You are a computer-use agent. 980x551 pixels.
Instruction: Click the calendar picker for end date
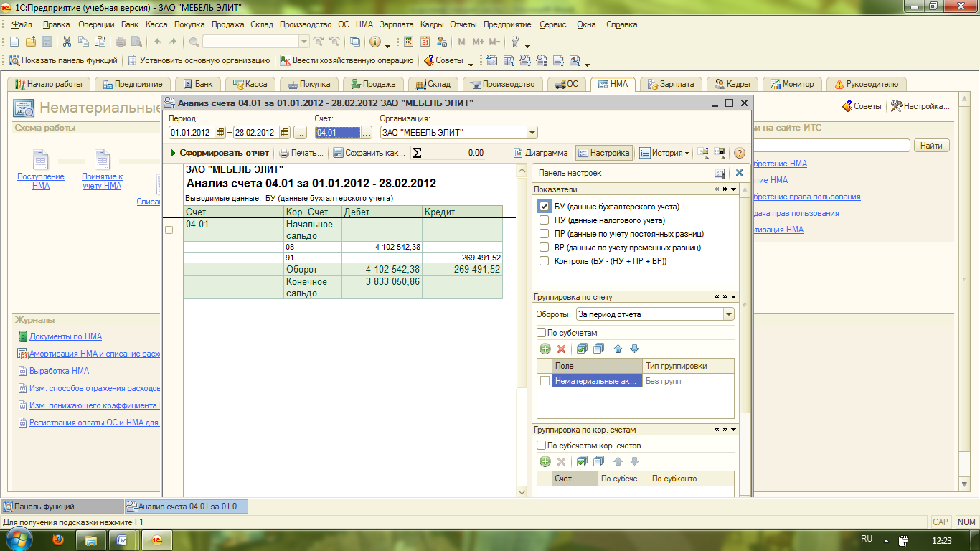[x=285, y=133]
